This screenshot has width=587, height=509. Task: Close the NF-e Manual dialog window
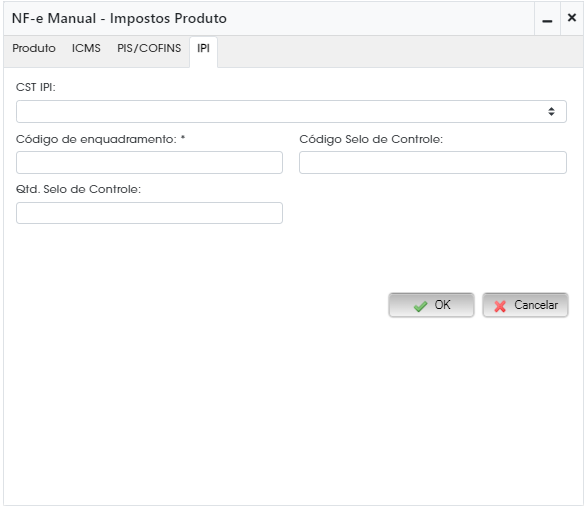tap(572, 18)
